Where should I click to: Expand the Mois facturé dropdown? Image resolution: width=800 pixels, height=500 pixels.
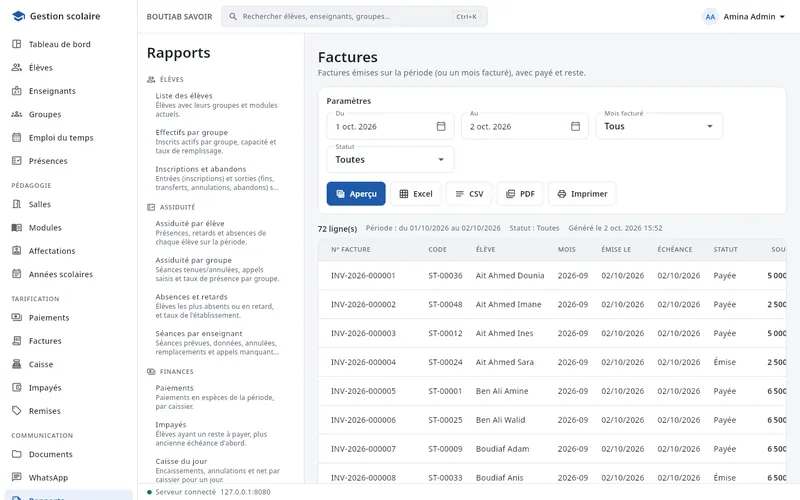point(659,127)
